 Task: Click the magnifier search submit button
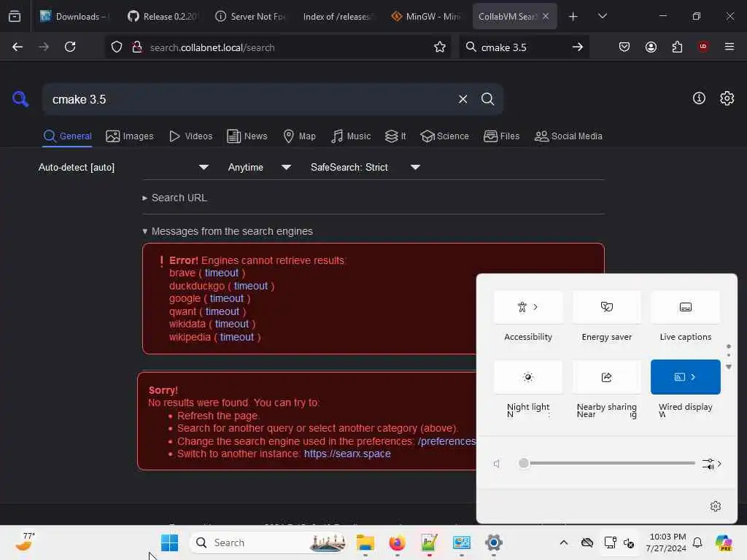click(487, 99)
